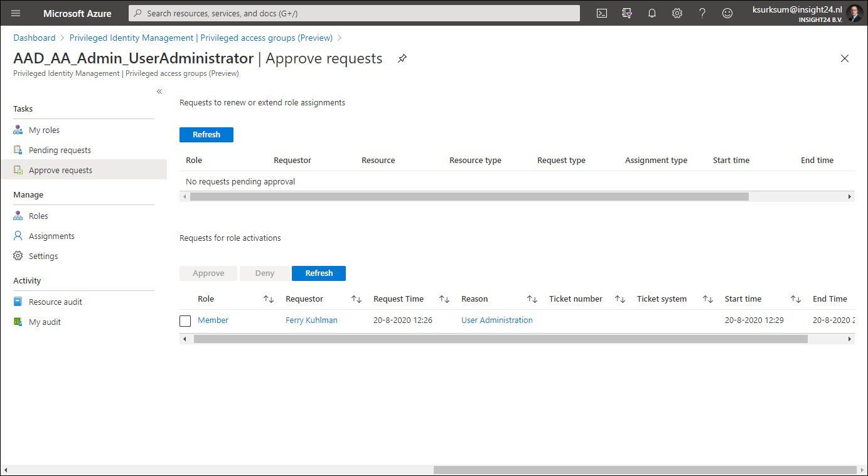Click the My roles icon

click(x=18, y=130)
